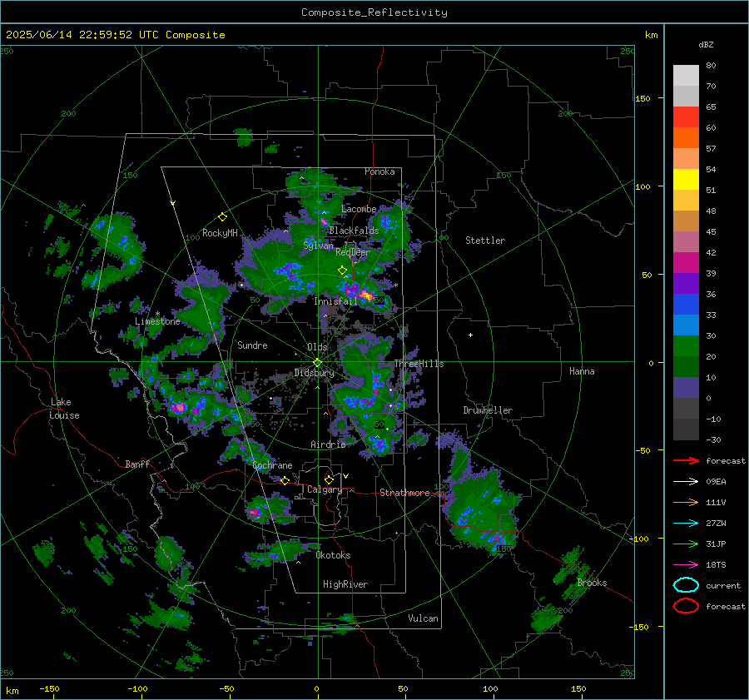Pick the light gray 70–80 dBZ swatch
Viewport: 749px width, 700px height.
[x=686, y=76]
